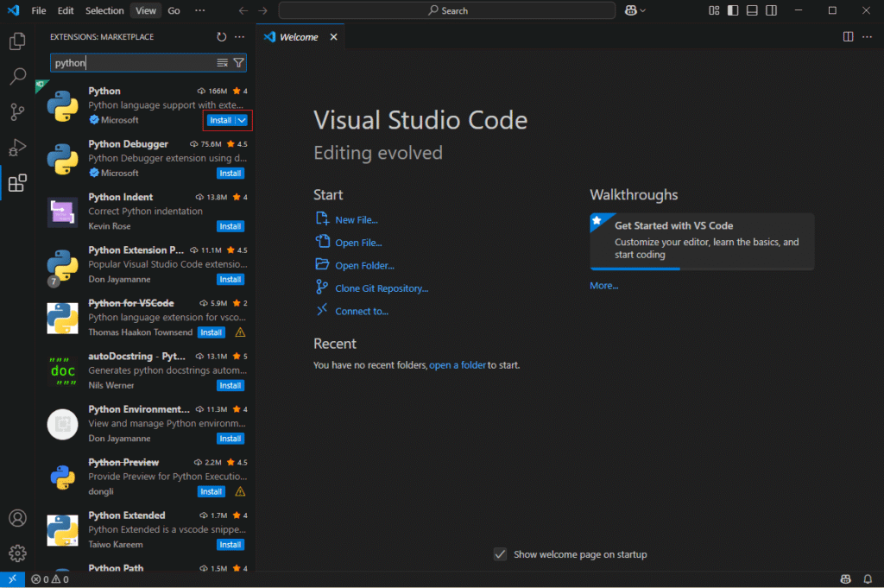Screen dimensions: 884x588
Task: Click the Open Folder link
Action: tap(365, 266)
